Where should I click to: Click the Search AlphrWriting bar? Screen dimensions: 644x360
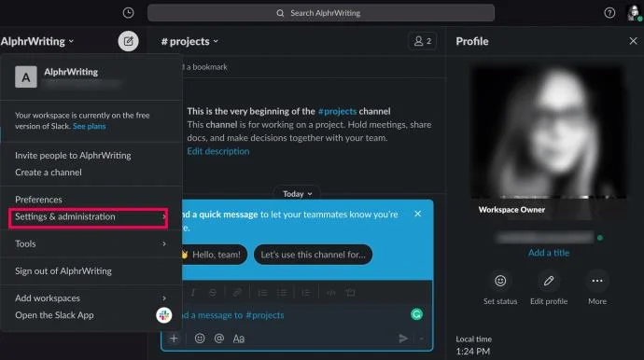click(x=321, y=13)
